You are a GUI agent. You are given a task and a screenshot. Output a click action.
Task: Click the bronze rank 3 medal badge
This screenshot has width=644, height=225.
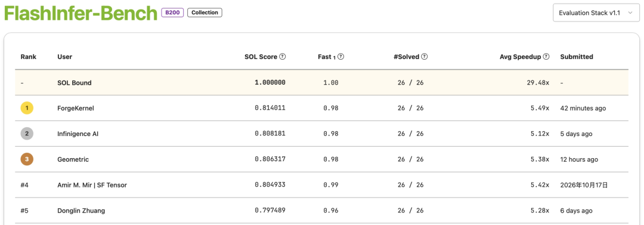pyautogui.click(x=27, y=159)
